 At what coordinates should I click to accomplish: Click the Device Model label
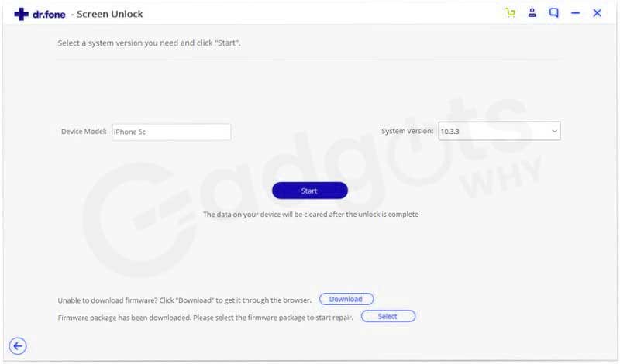(x=84, y=132)
